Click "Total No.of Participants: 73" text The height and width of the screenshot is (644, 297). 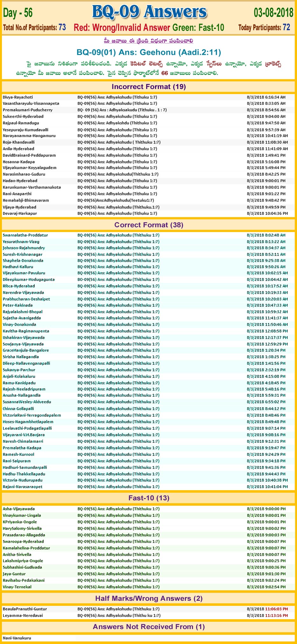[x=34, y=27]
